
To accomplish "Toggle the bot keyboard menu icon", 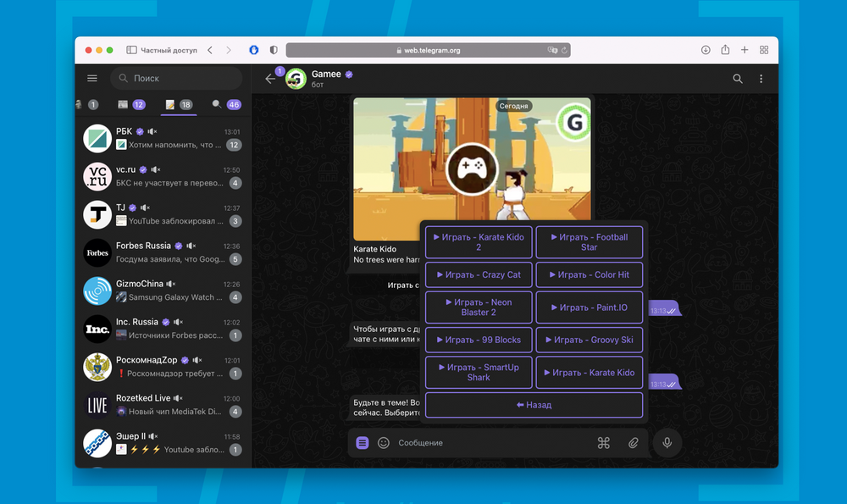I will click(363, 443).
